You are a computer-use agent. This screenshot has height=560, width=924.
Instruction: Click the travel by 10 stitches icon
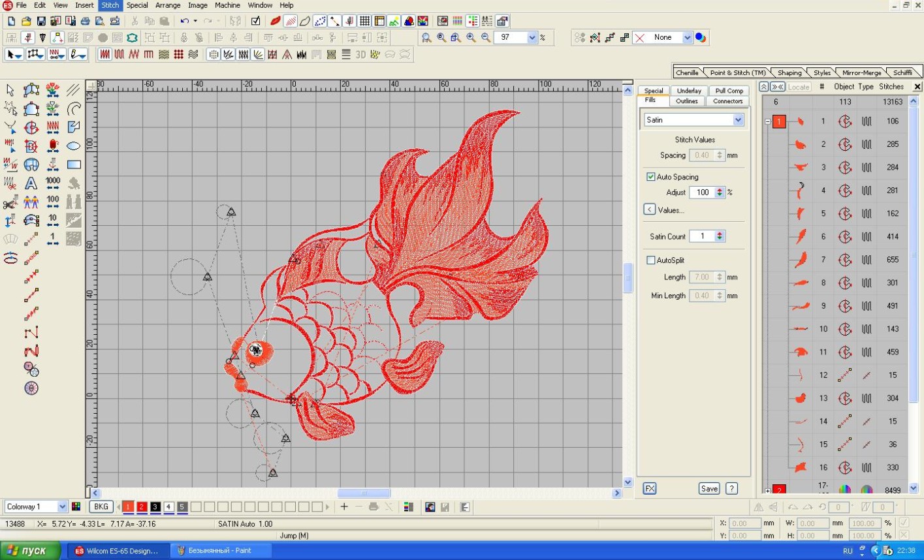pos(53,221)
